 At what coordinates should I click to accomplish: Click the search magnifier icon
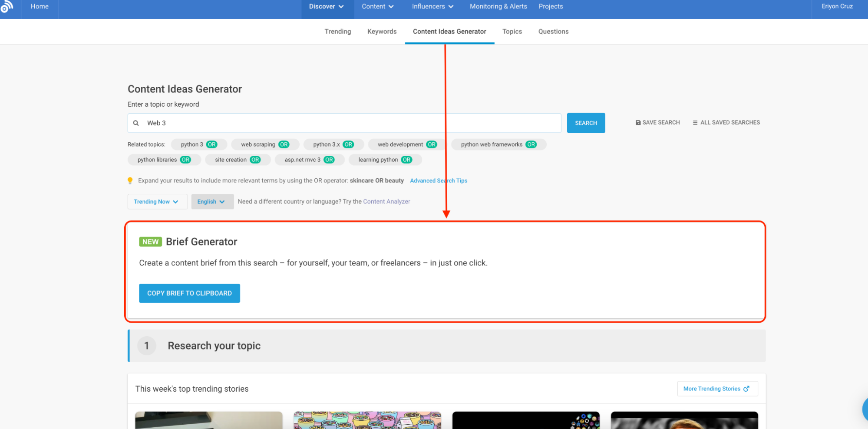(136, 123)
